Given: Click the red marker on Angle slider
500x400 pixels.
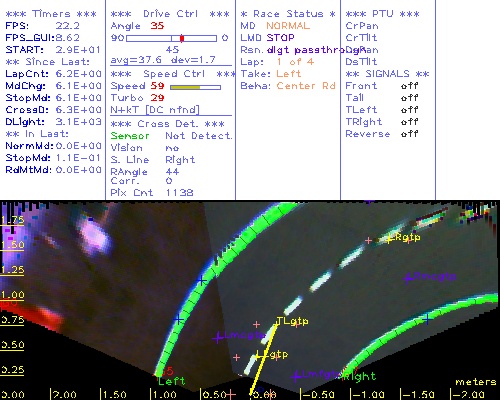Looking at the screenshot, I should (x=182, y=38).
